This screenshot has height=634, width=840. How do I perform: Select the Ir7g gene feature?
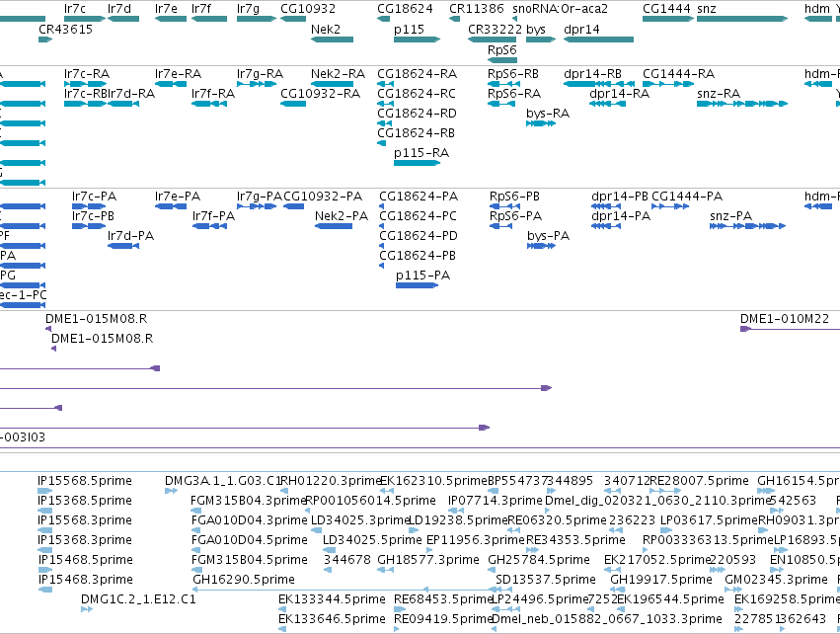[256, 19]
